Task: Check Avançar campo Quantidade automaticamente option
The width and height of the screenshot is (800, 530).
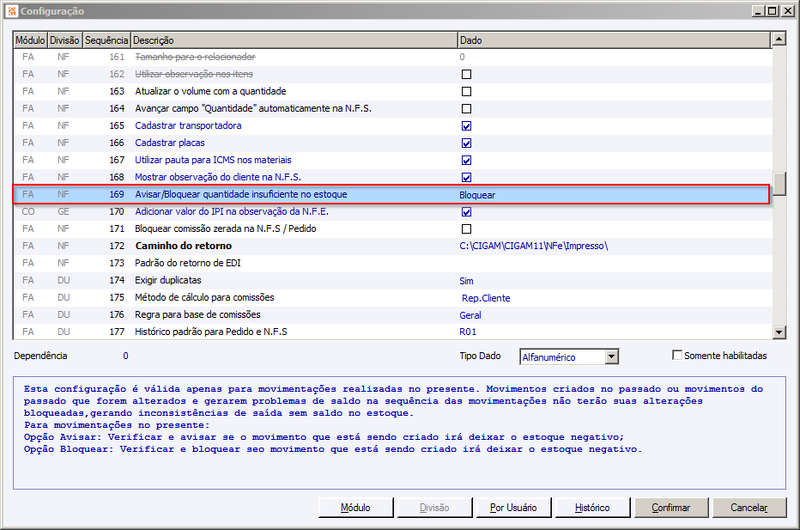Action: coord(466,109)
